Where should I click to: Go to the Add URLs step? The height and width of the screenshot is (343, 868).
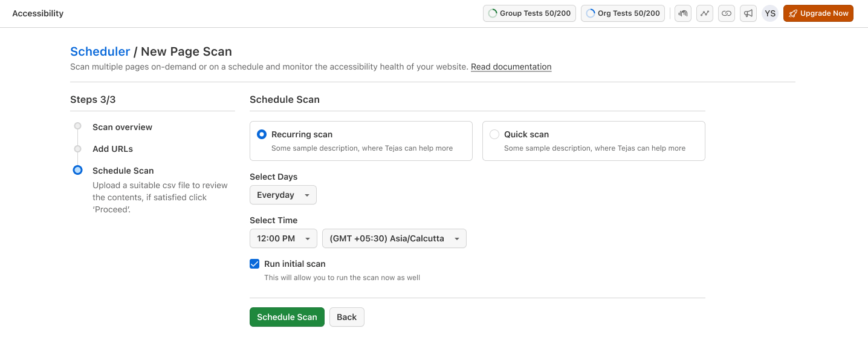[x=112, y=149]
